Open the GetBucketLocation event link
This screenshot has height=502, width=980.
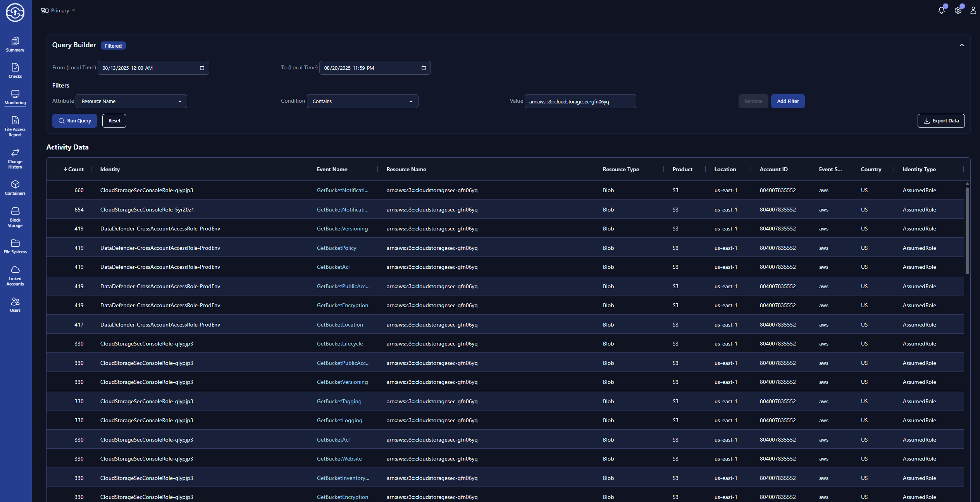tap(340, 325)
